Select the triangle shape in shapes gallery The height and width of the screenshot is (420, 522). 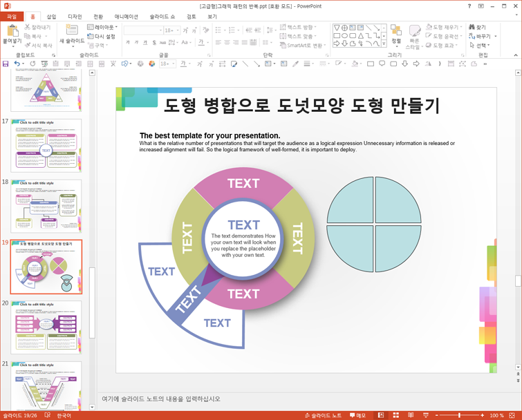point(361,36)
